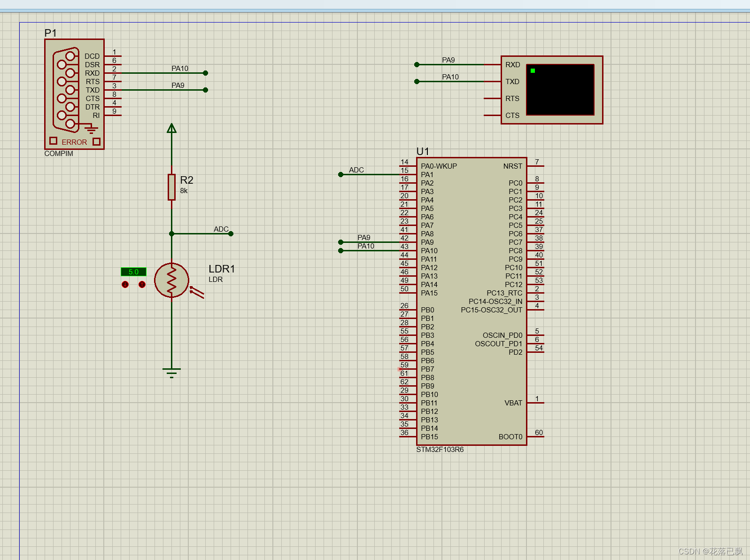Select the 8k value label of R2
This screenshot has height=560, width=750.
click(184, 191)
